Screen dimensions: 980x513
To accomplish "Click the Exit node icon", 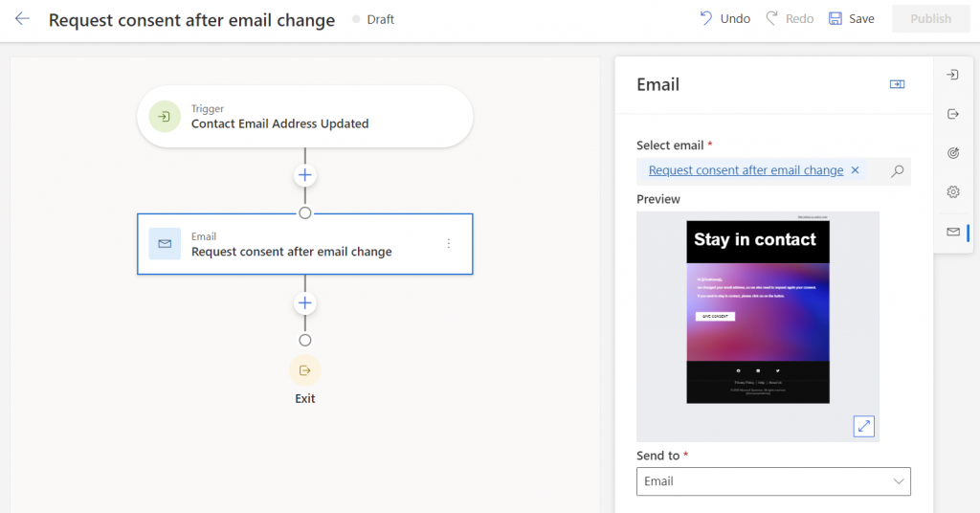I will 305,370.
